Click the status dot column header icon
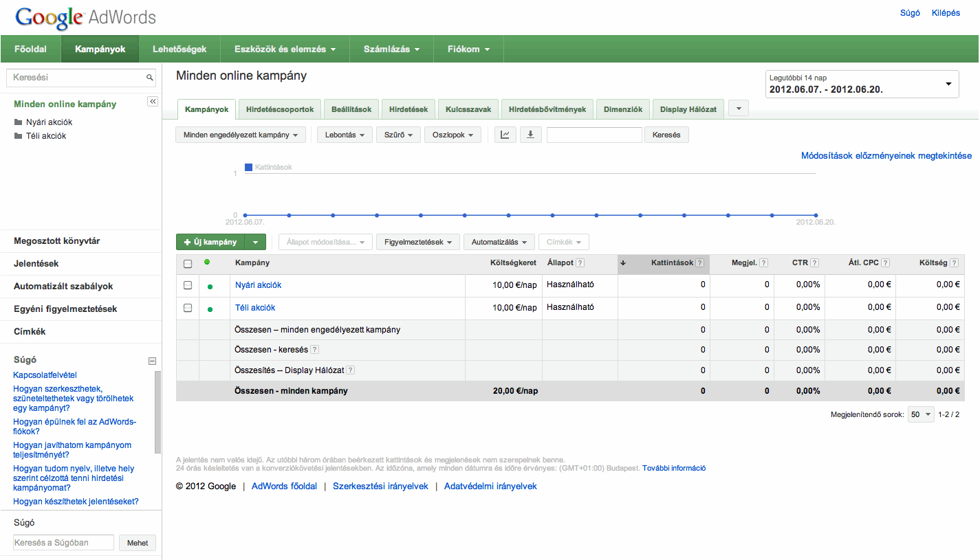The width and height of the screenshot is (980, 560). click(207, 262)
